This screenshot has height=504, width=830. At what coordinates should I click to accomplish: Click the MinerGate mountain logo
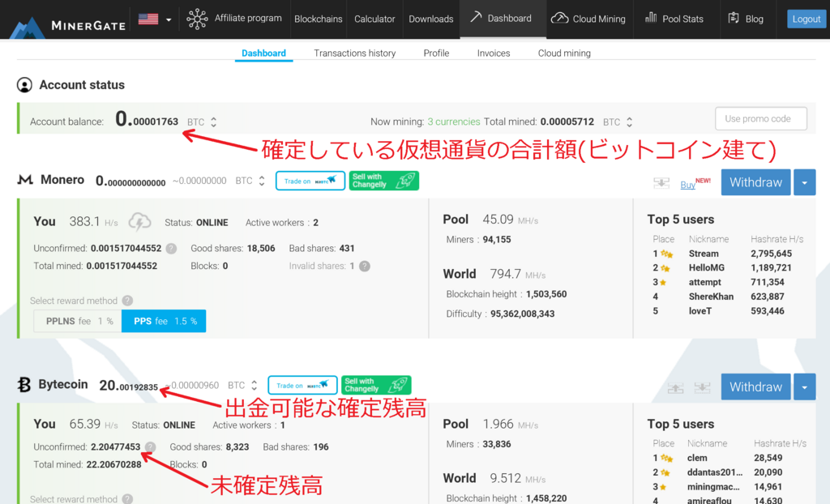tap(27, 28)
